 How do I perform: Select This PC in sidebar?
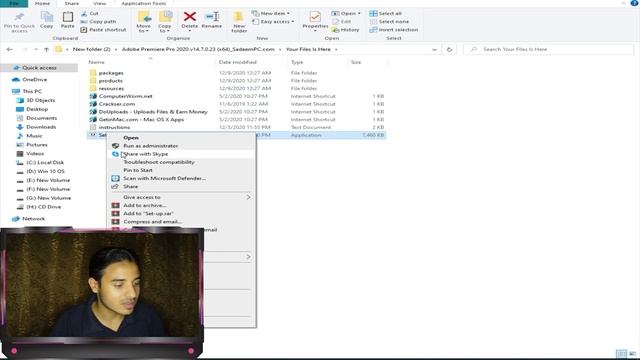click(32, 91)
